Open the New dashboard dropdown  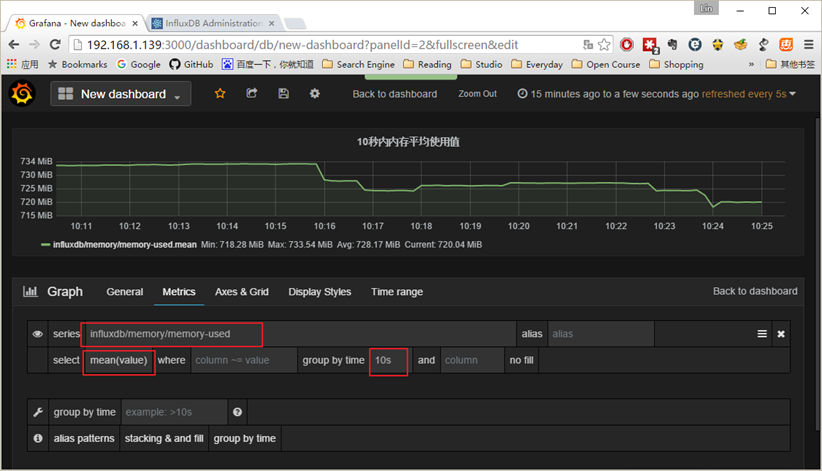[121, 94]
